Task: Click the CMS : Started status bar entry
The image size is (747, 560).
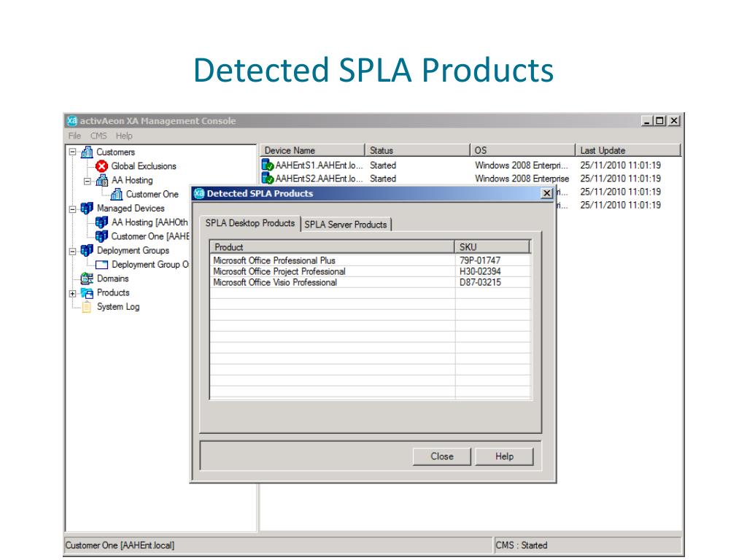Action: coord(521,545)
